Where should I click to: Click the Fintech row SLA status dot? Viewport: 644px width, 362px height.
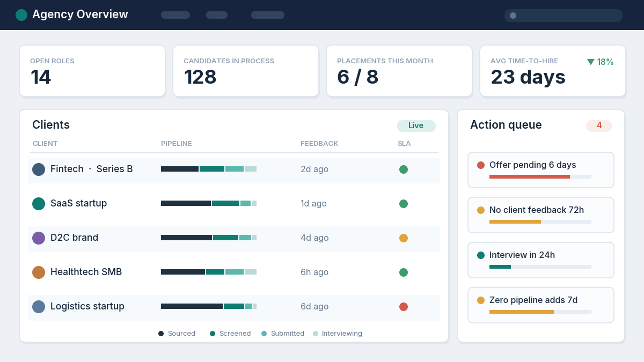point(404,169)
